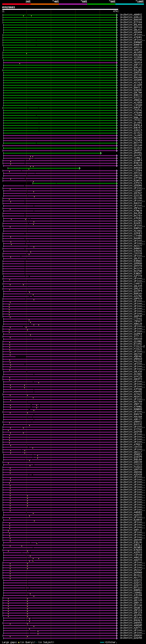The height and width of the screenshot is (644, 146).
Task: Select the UniRef100_Q5F420 label
Action: [x=131, y=208]
